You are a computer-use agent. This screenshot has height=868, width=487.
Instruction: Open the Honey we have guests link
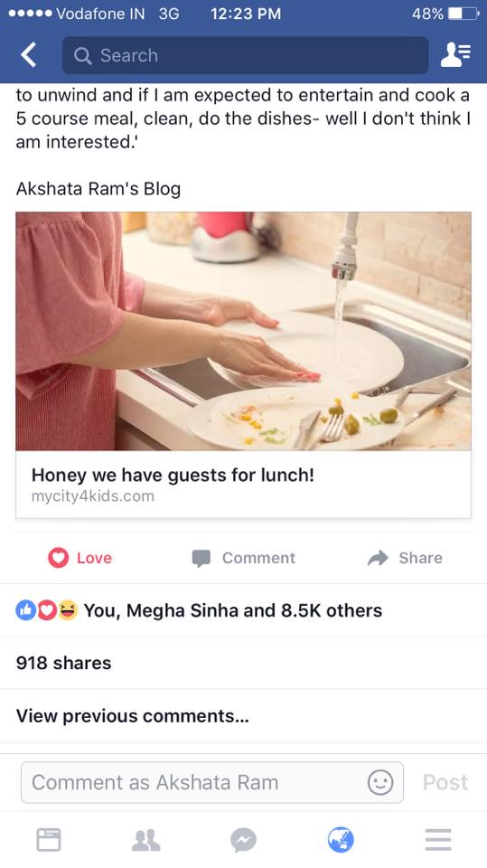(173, 475)
